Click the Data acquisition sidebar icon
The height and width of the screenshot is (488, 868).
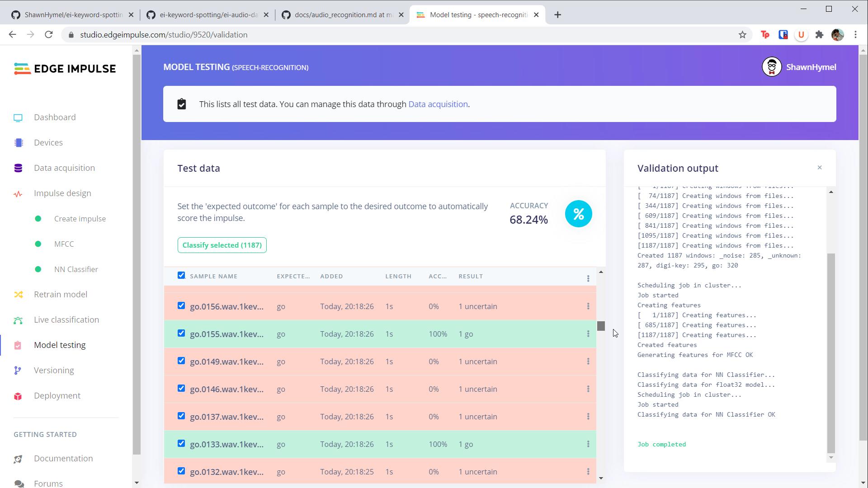coord(19,168)
